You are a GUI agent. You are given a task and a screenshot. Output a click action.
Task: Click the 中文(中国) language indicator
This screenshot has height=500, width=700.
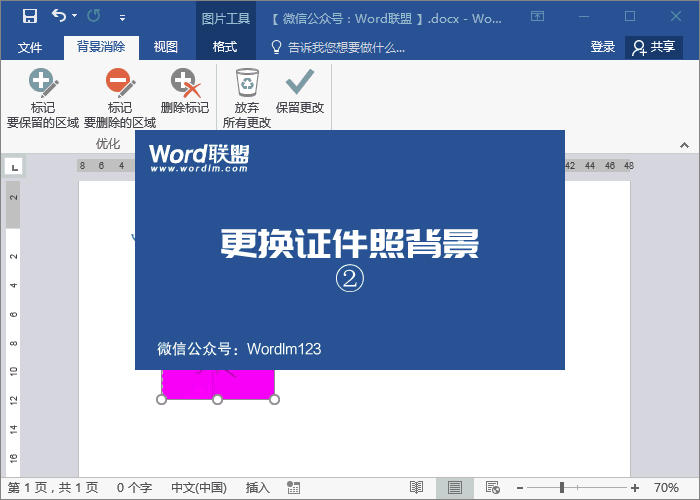(199, 488)
